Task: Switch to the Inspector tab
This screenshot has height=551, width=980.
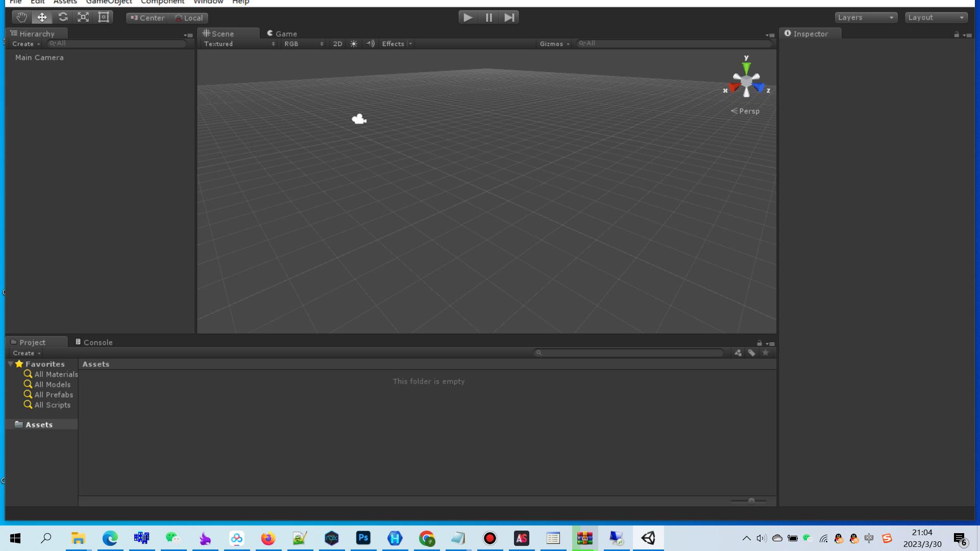Action: tap(811, 34)
